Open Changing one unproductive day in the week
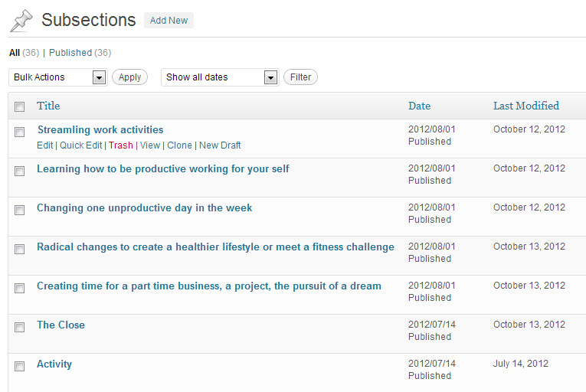The height and width of the screenshot is (392, 586). (144, 207)
